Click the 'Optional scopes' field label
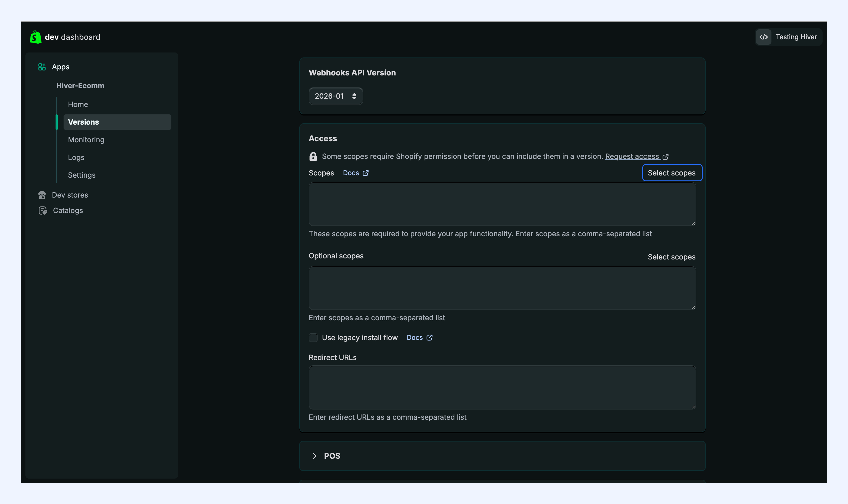 pos(336,256)
